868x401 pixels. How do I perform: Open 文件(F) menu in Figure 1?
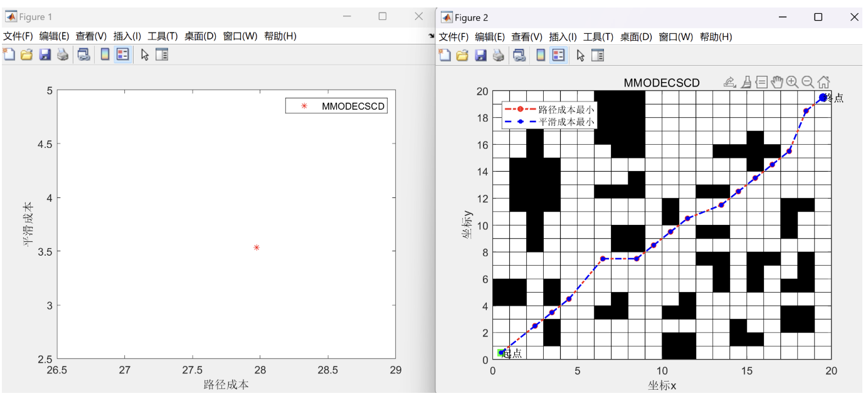18,36
